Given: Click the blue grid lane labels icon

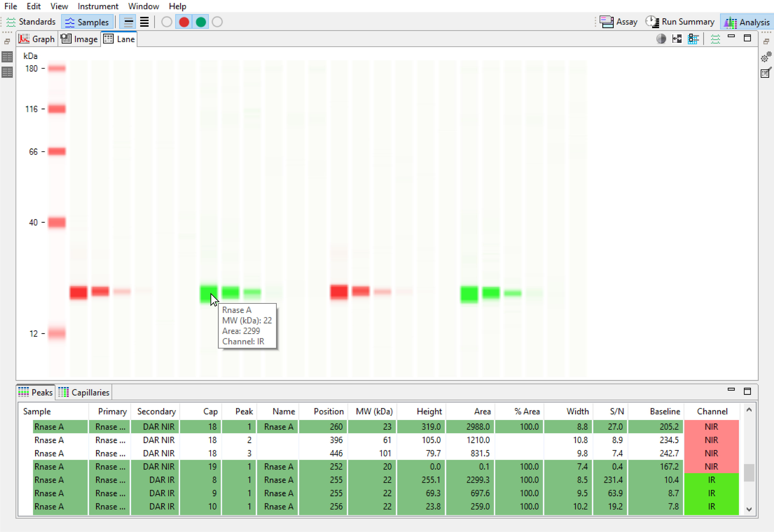Looking at the screenshot, I should (693, 39).
